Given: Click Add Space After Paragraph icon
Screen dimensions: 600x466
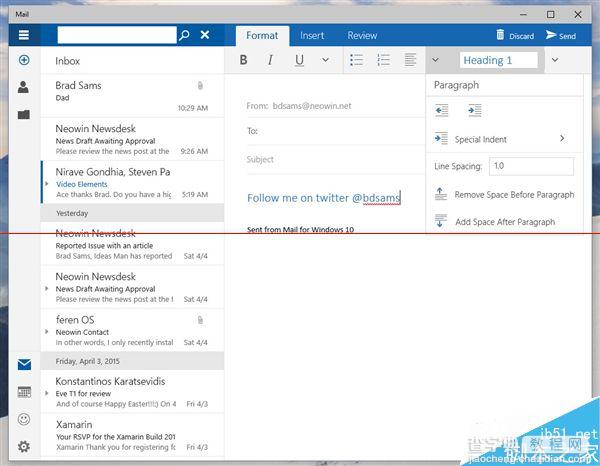Looking at the screenshot, I should point(440,221).
